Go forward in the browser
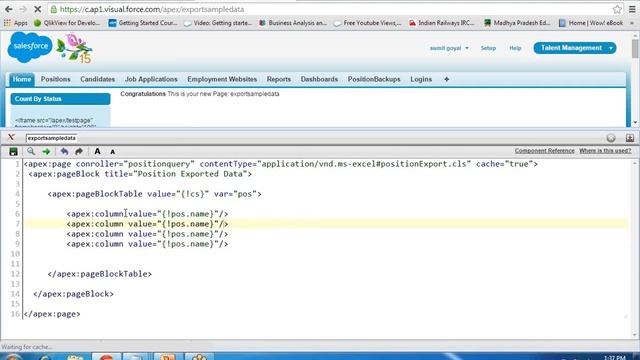This screenshot has width=640, height=360. [x=23, y=9]
